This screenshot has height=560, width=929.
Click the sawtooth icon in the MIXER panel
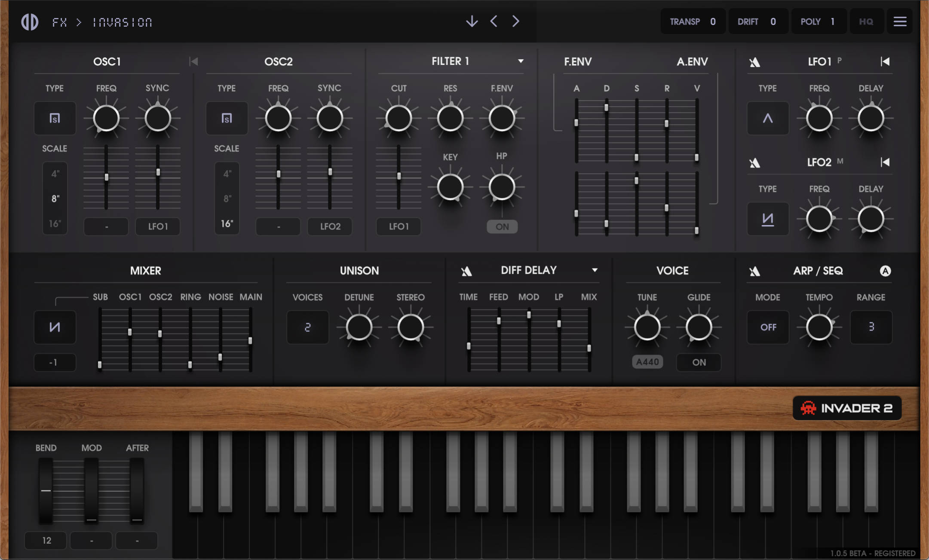55,327
